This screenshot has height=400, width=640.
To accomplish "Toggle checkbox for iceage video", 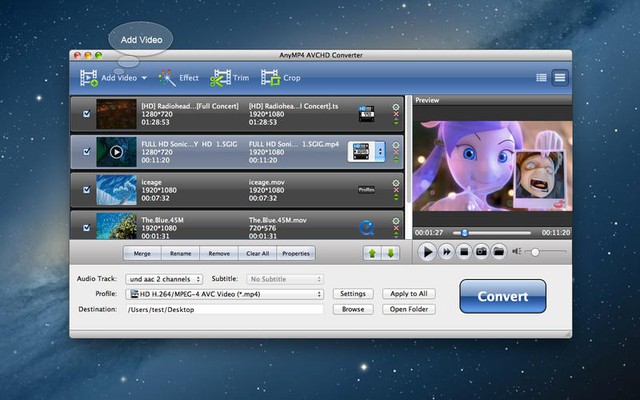I will (x=86, y=188).
